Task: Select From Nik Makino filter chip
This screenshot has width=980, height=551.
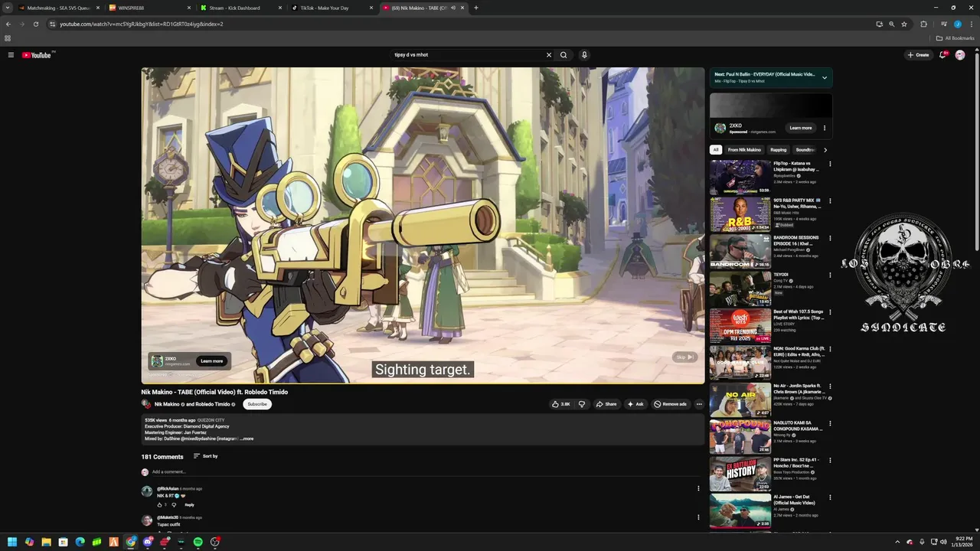Action: [744, 150]
